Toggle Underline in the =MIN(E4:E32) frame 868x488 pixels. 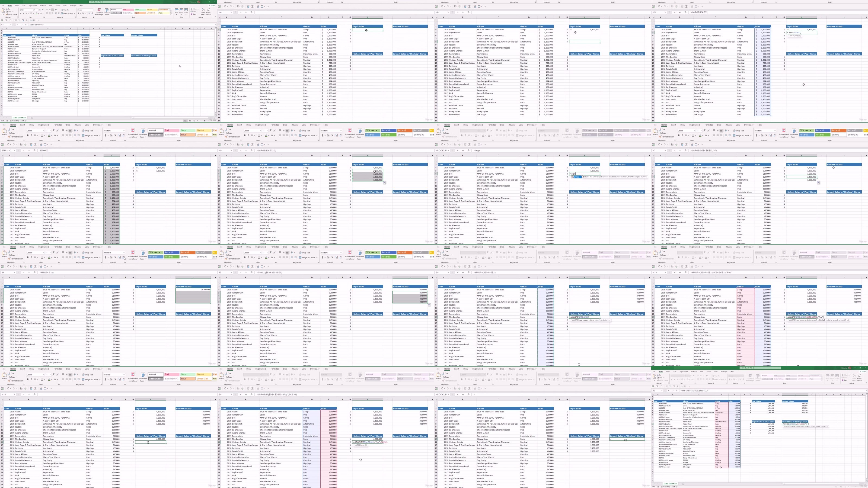pos(35,257)
